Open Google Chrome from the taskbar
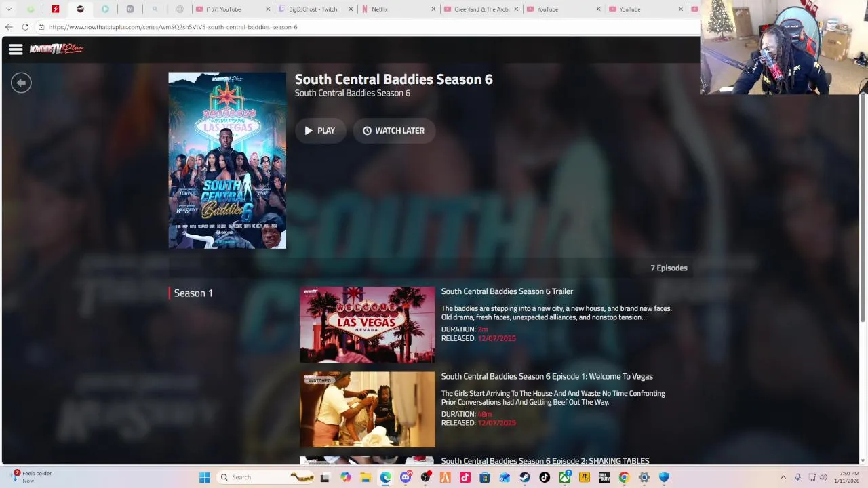 click(624, 477)
